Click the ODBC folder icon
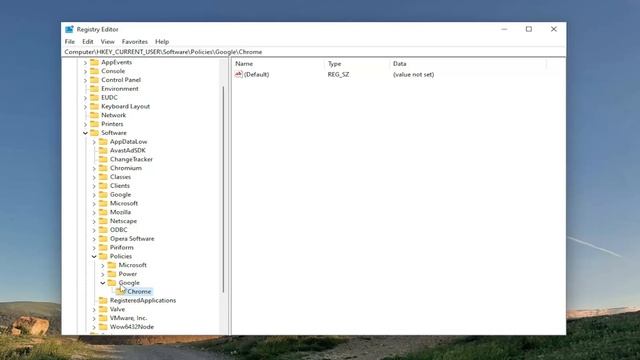 [103, 230]
